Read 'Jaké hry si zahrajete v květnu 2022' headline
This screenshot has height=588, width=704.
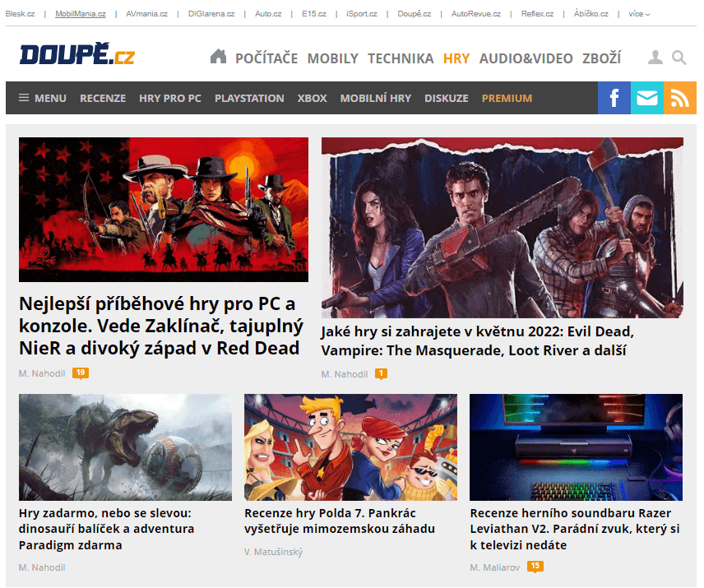coord(477,340)
